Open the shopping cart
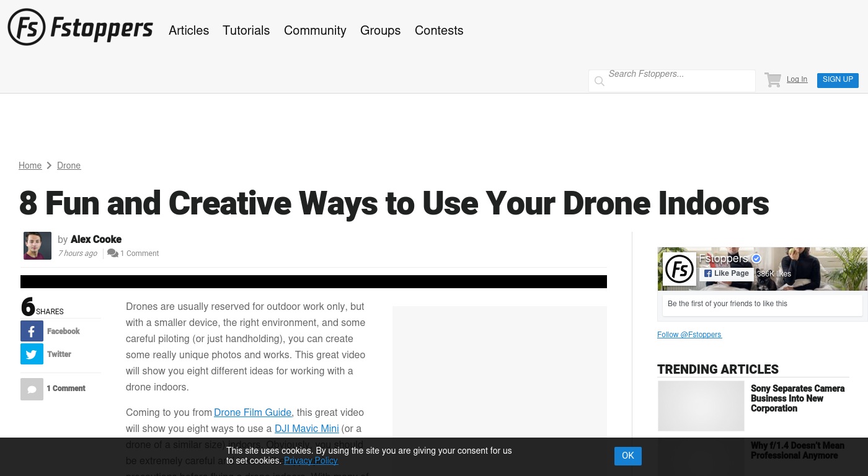 (773, 80)
